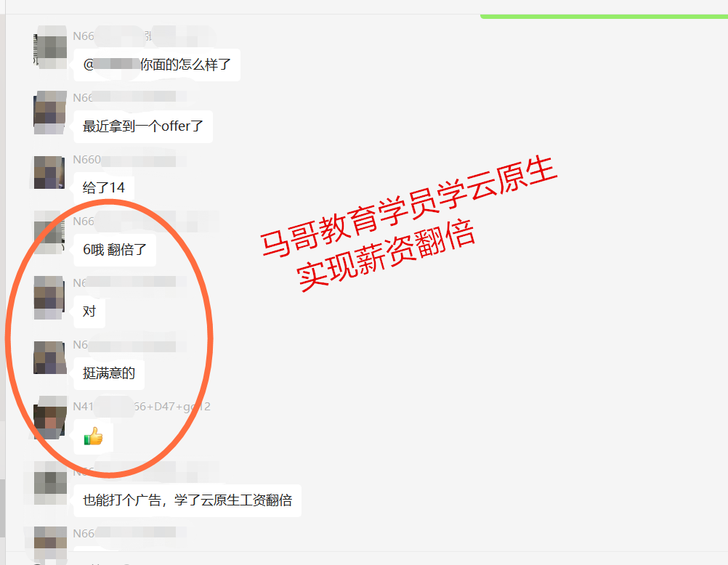Click the avatar beside the "你面的怎么样了" message
Viewport: 728px width, 565px height.
(x=49, y=52)
